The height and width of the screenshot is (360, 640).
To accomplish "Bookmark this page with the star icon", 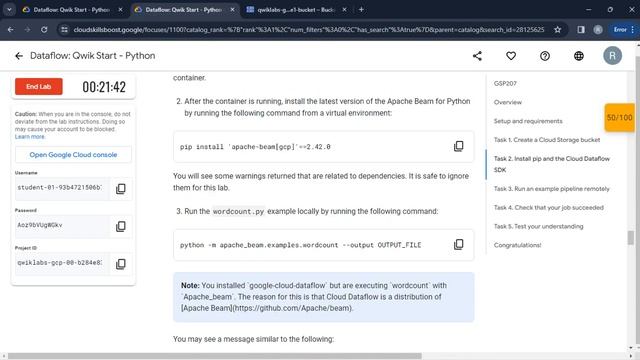I will (557, 29).
